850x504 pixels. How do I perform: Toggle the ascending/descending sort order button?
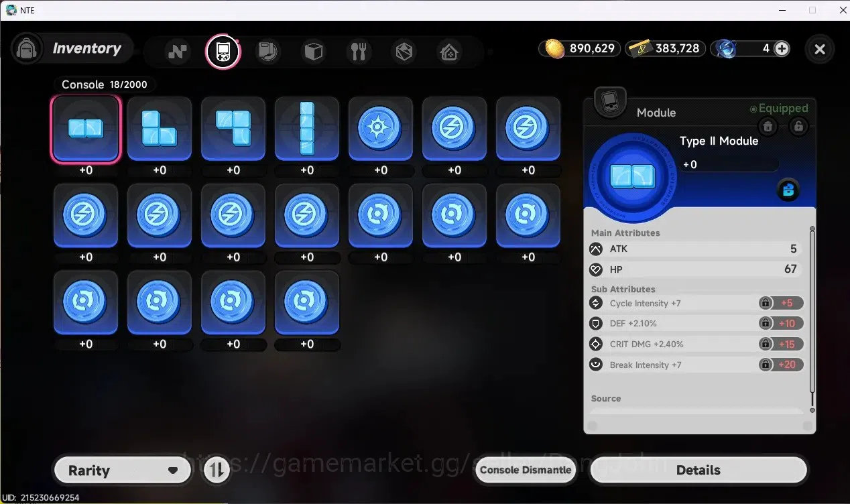point(216,470)
